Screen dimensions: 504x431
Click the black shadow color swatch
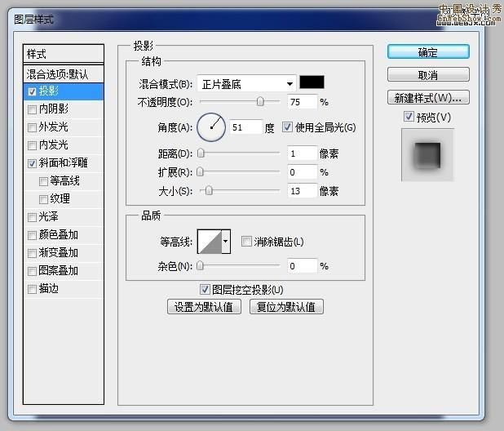pos(312,82)
